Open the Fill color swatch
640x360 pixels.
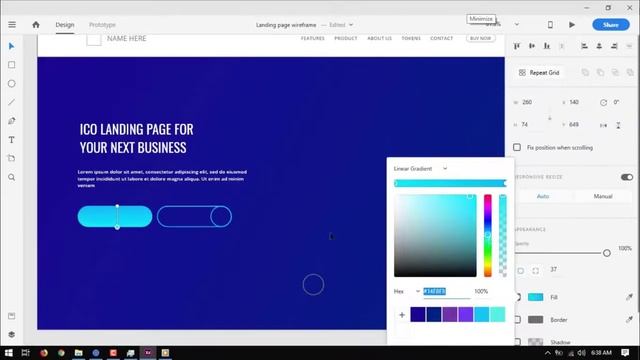(x=535, y=297)
